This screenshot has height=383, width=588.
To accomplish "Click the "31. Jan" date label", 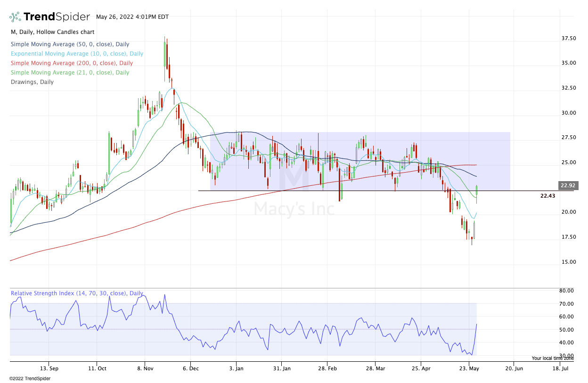I will coord(281,368).
